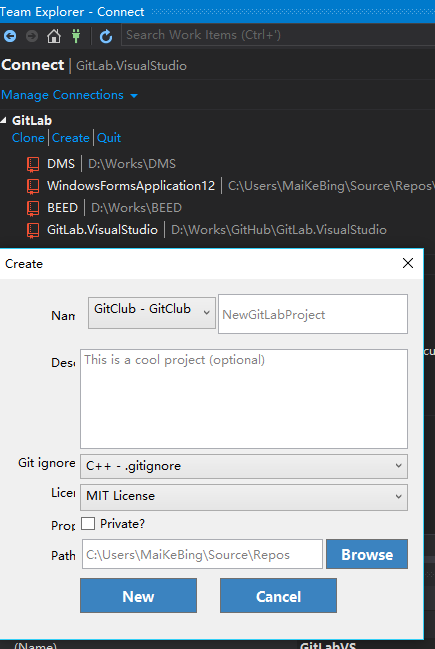Click the New button

point(138,596)
